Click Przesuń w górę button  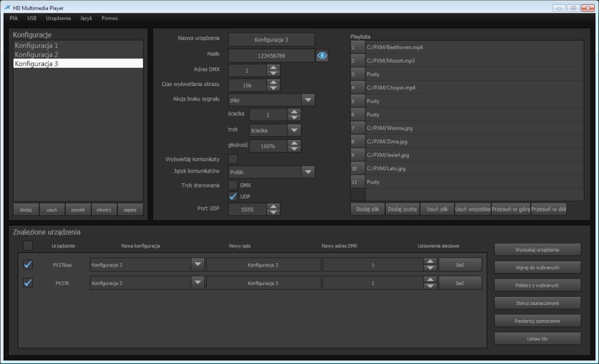coord(511,209)
